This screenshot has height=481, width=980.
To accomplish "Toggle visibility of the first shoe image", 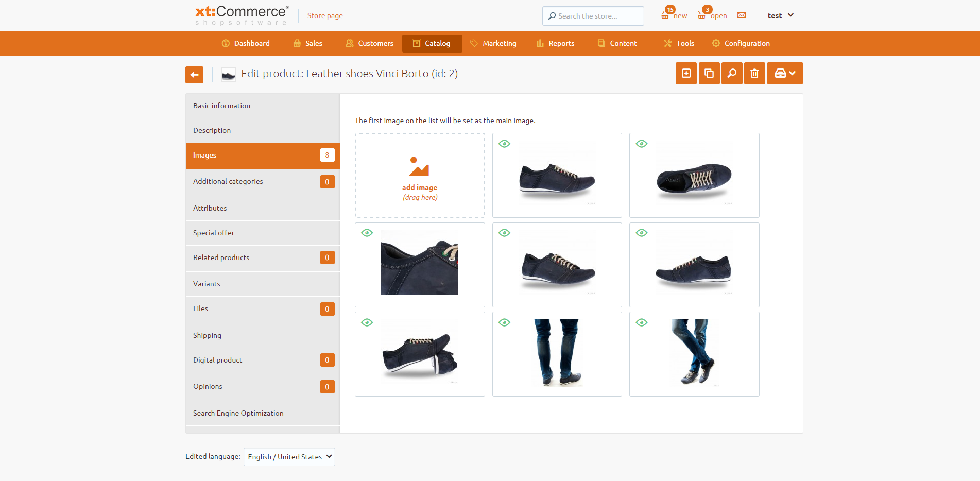I will (504, 144).
